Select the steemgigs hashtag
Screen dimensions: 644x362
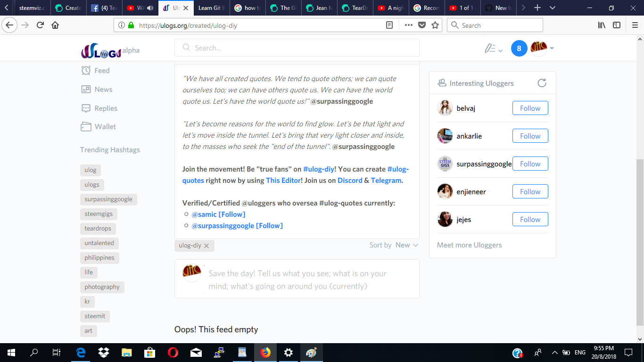pyautogui.click(x=99, y=214)
